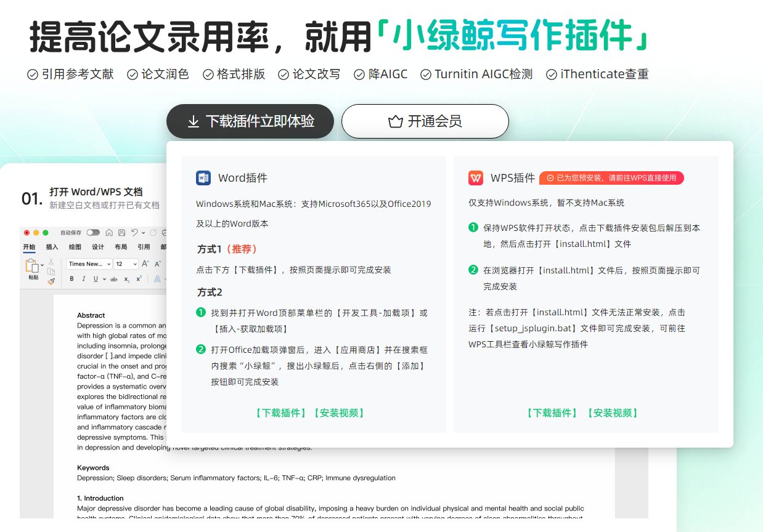This screenshot has width=763, height=532.
Task: Open the font size 12 dropdown
Action: click(126, 264)
